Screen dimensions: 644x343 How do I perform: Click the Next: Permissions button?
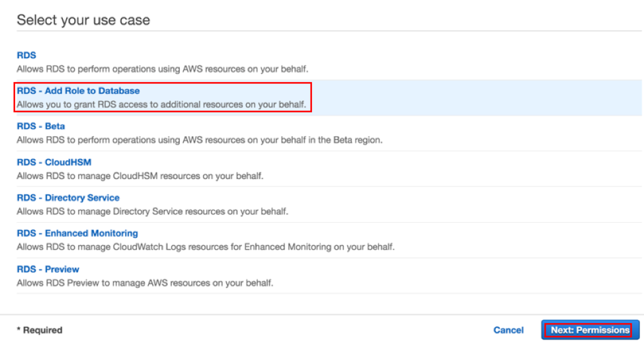590,330
